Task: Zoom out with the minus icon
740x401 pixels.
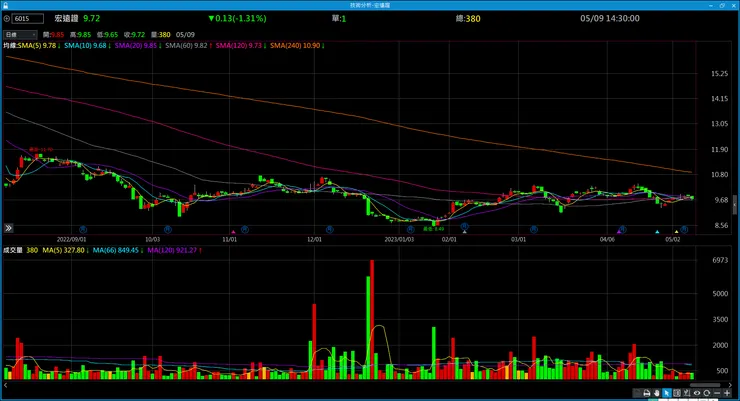Action: click(717, 393)
